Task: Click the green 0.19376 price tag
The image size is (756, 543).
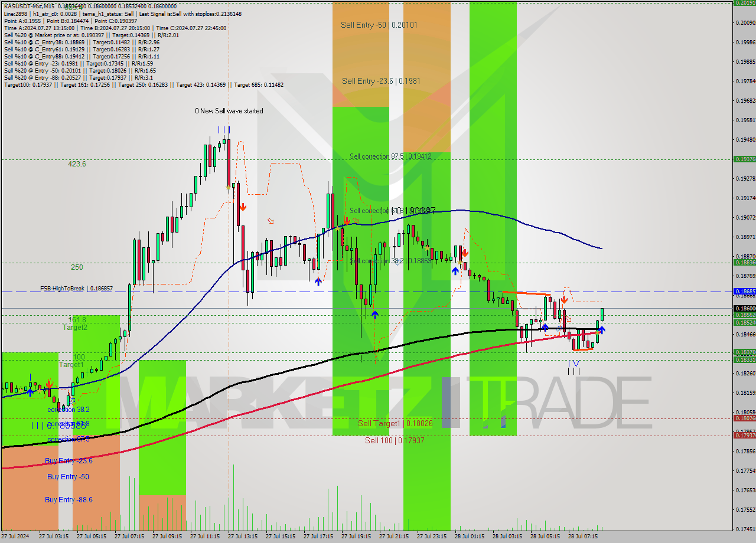Action: [744, 159]
